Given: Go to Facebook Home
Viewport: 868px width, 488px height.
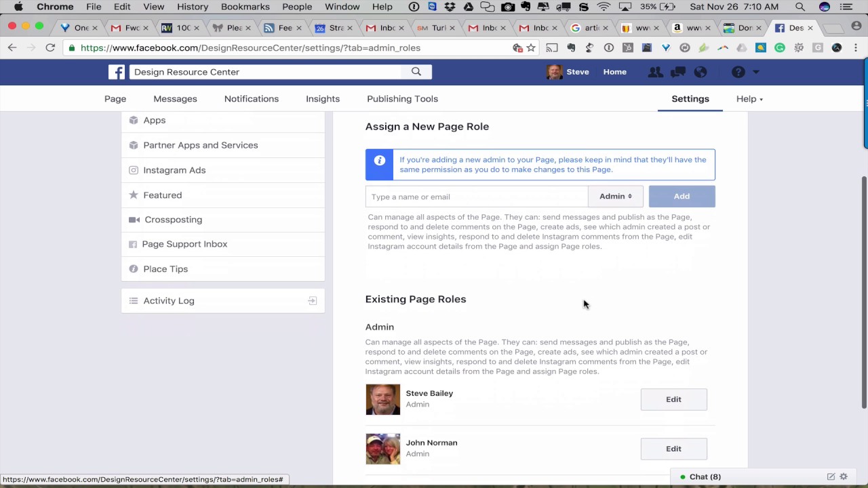Looking at the screenshot, I should coord(615,72).
